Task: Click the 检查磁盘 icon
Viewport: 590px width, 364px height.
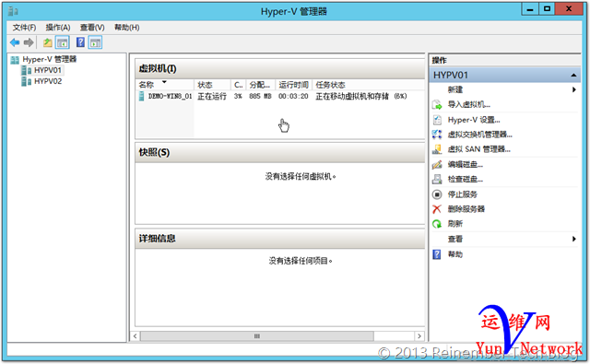Action: [x=437, y=179]
